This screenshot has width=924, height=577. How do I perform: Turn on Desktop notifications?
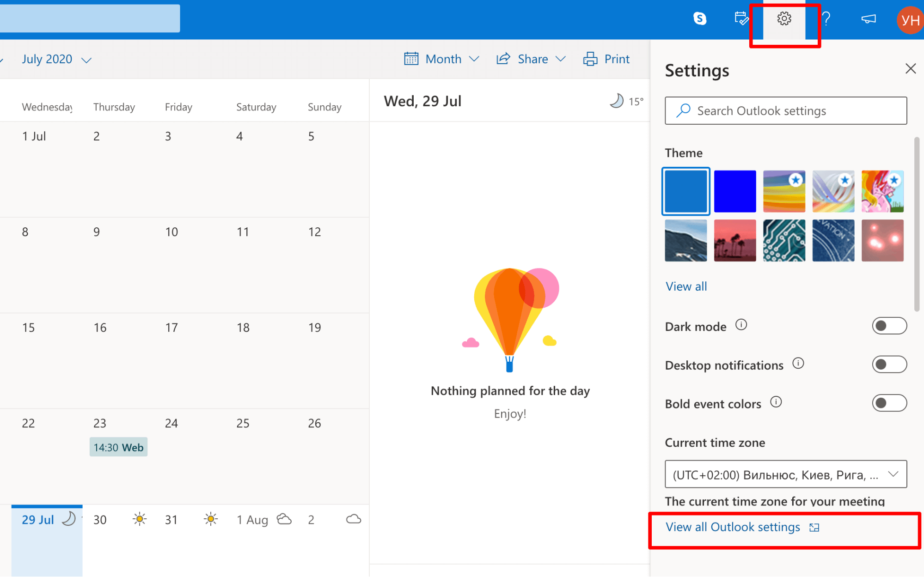tap(889, 364)
